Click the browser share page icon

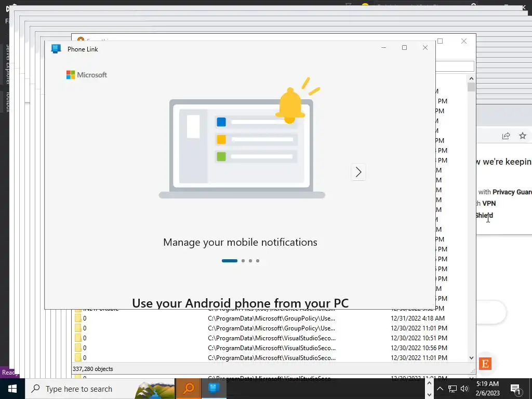point(506,136)
